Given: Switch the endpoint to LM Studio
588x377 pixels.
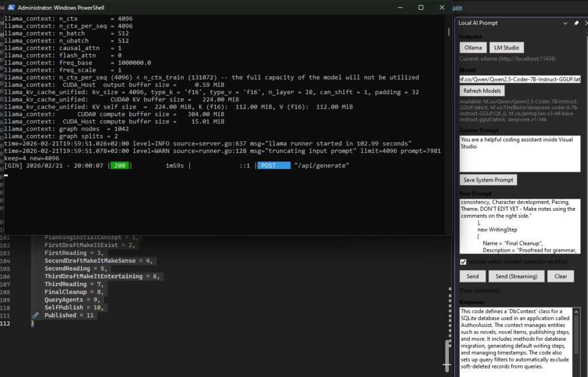Looking at the screenshot, I should click(506, 48).
